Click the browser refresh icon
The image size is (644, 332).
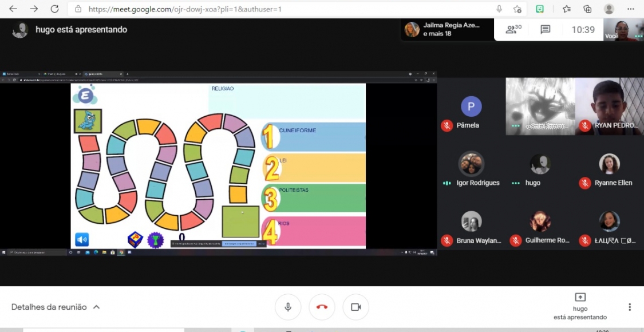click(x=54, y=9)
